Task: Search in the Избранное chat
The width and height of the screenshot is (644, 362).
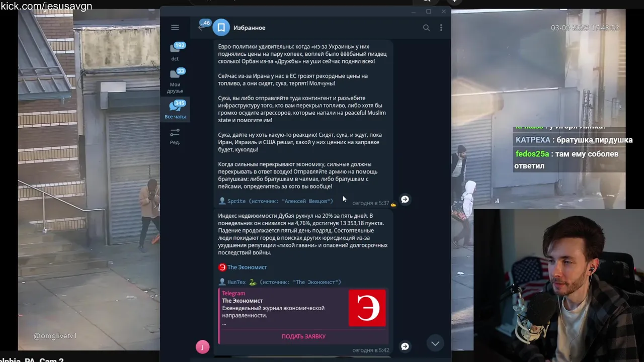Action: [x=426, y=28]
